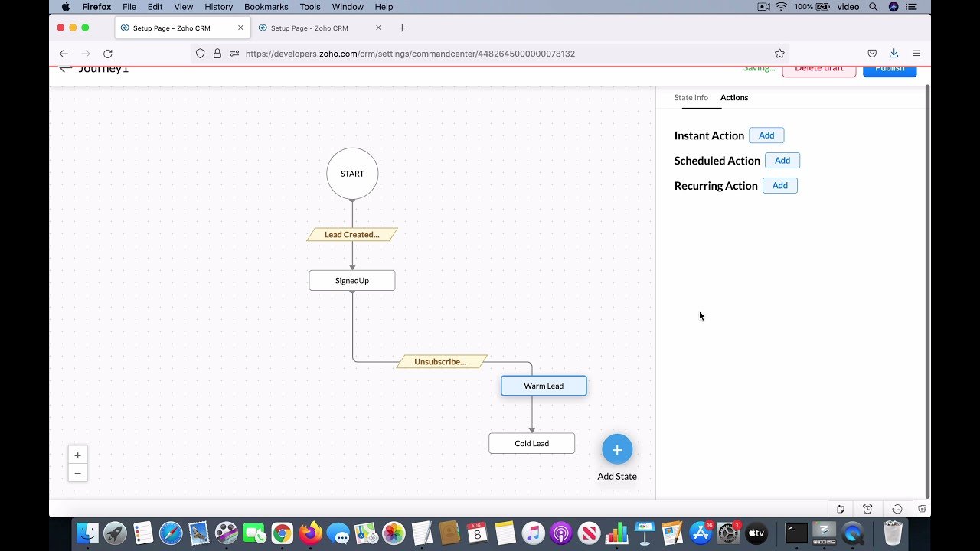
Task: Select the Lead Created transition
Action: coord(352,235)
